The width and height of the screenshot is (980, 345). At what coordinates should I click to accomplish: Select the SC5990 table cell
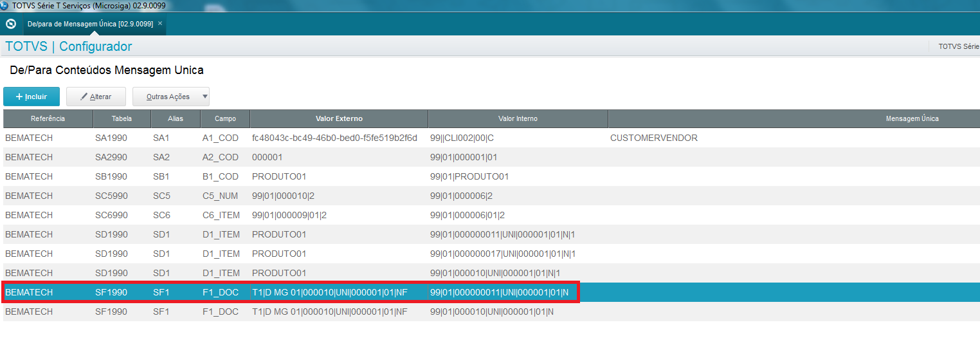coord(122,196)
